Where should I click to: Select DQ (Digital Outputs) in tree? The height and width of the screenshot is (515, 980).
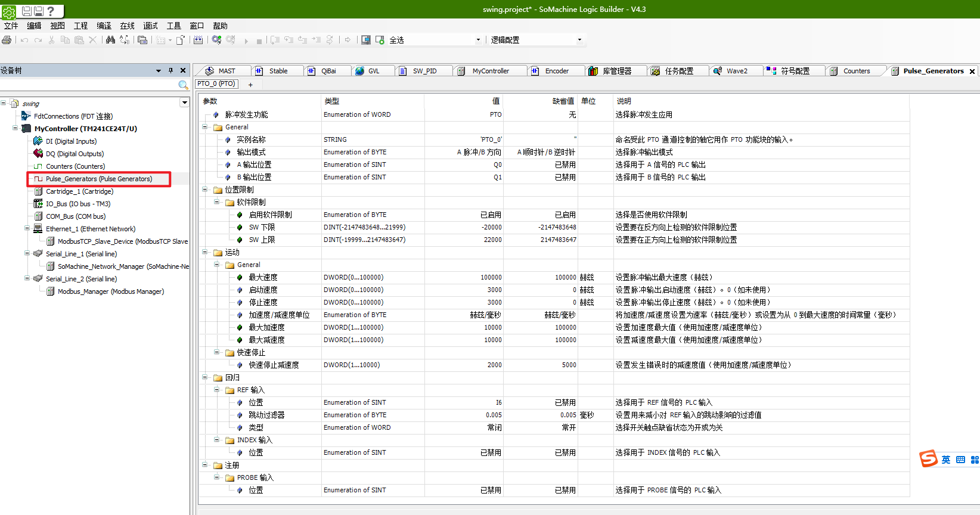tap(75, 154)
